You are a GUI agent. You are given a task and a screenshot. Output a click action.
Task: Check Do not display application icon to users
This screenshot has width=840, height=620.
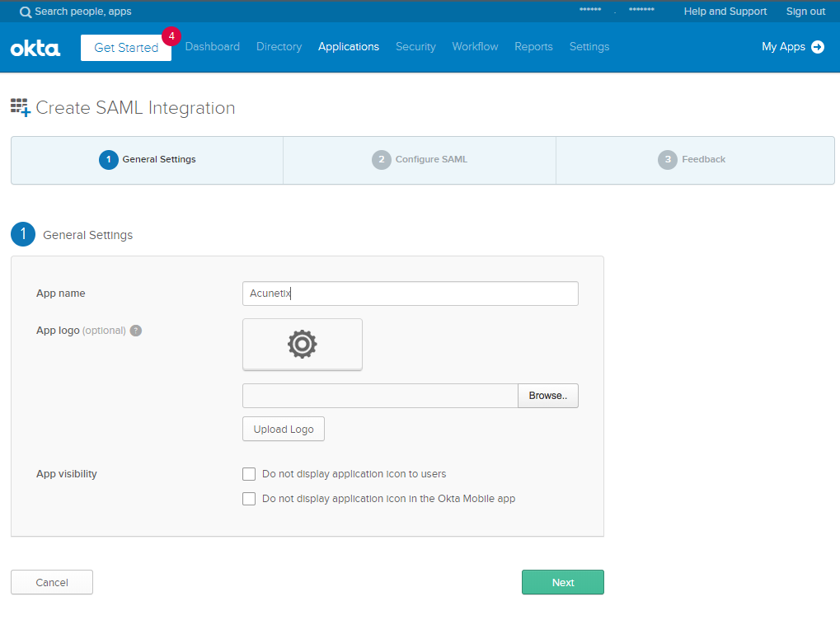[249, 474]
